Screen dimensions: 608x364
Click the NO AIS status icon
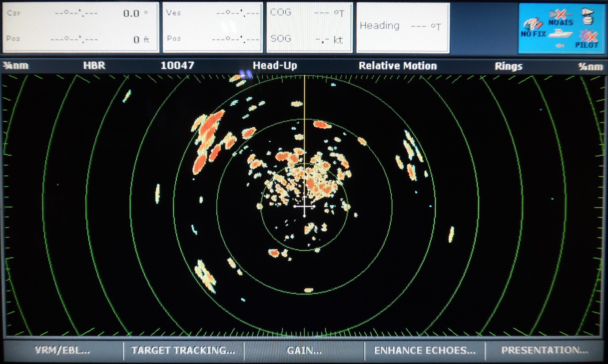click(x=560, y=18)
